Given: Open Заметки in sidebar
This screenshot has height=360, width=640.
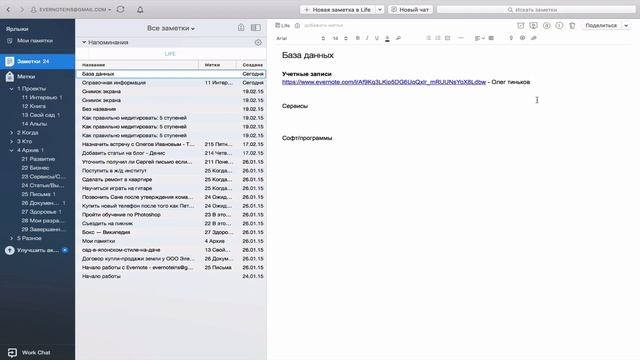Looking at the screenshot, I should click(37, 61).
